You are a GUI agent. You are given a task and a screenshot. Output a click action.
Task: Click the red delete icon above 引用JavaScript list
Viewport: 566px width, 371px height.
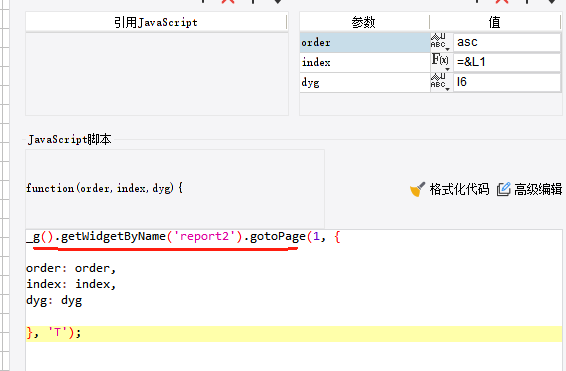(228, 1)
